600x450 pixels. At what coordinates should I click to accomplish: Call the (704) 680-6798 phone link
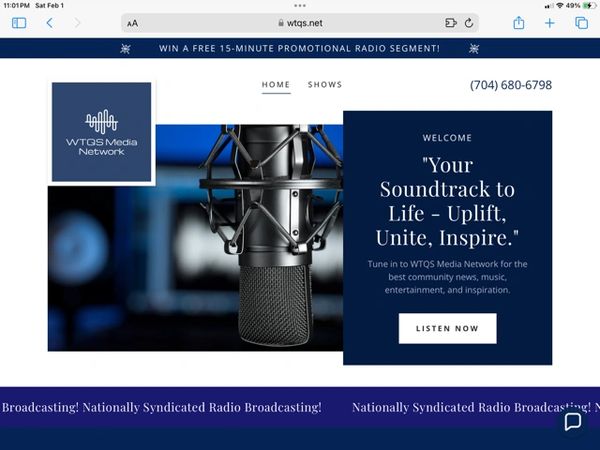tap(511, 85)
